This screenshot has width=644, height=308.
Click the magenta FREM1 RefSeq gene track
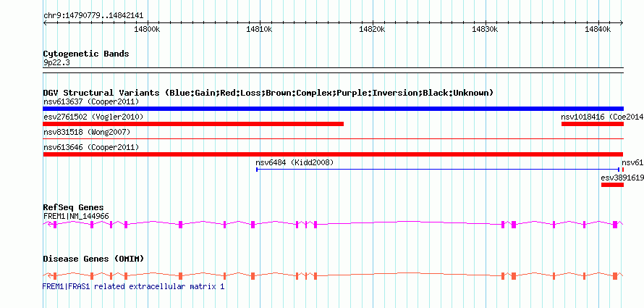click(x=333, y=224)
